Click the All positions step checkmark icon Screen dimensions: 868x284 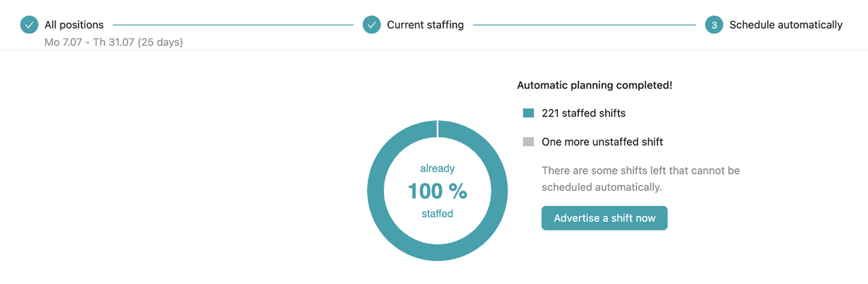click(29, 25)
